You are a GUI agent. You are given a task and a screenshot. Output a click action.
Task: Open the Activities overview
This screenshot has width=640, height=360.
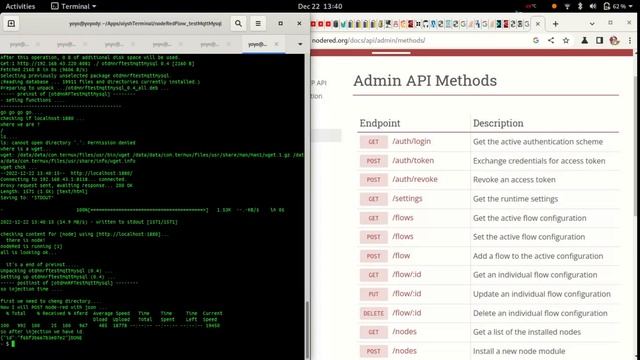point(20,6)
